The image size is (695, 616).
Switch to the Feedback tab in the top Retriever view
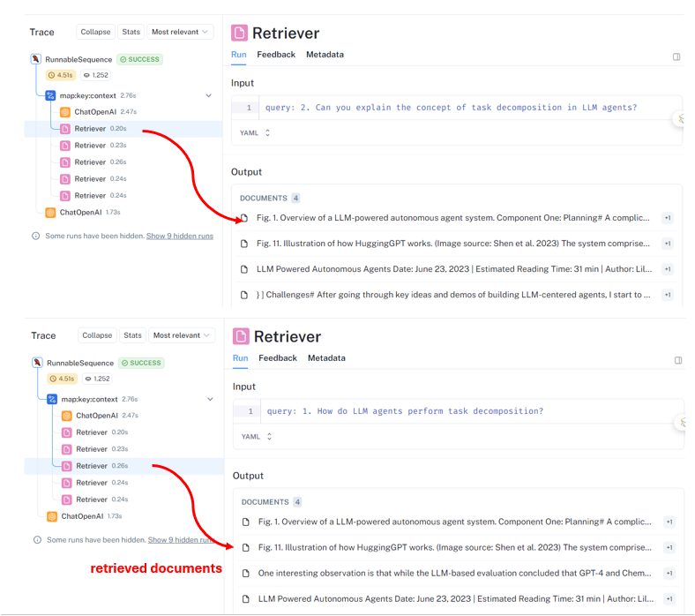pyautogui.click(x=276, y=55)
